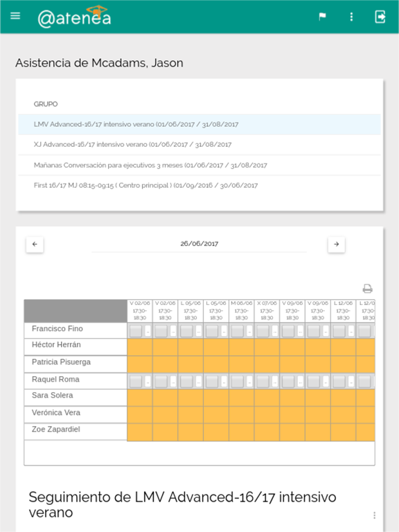Go to previous date with left arrow

(35, 245)
